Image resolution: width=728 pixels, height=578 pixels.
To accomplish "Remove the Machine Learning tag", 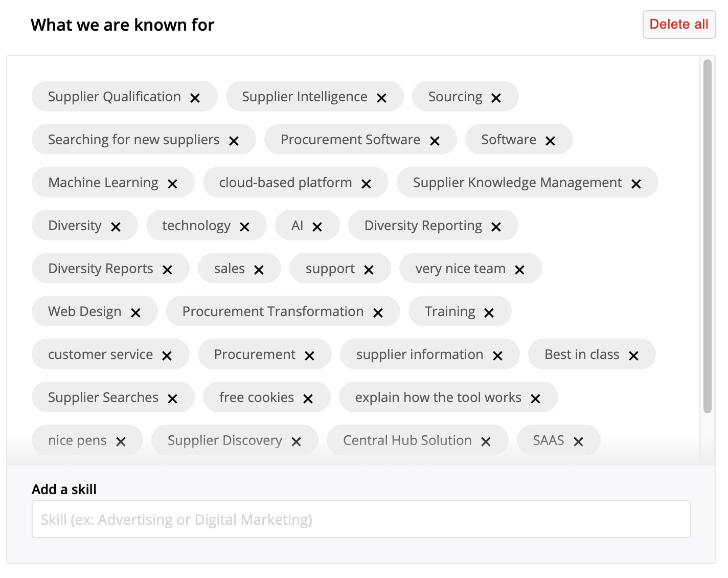I will tap(172, 184).
